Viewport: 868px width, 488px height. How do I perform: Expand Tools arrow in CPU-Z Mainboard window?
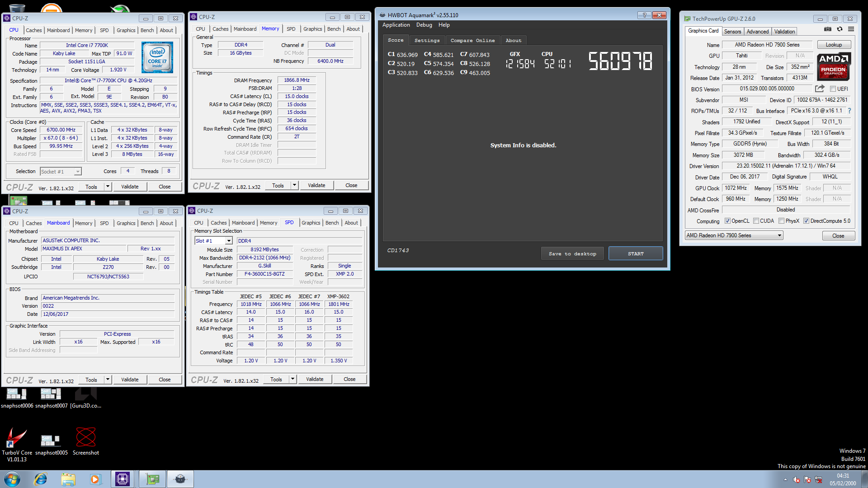108,380
